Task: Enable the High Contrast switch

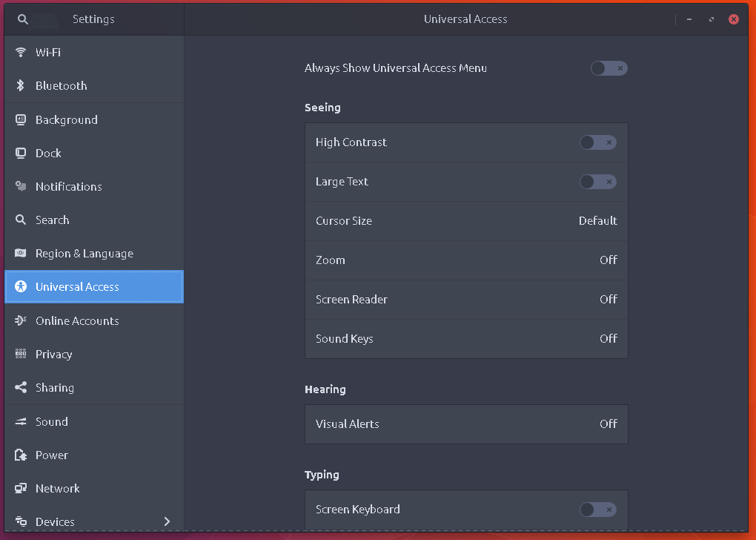Action: coord(598,142)
